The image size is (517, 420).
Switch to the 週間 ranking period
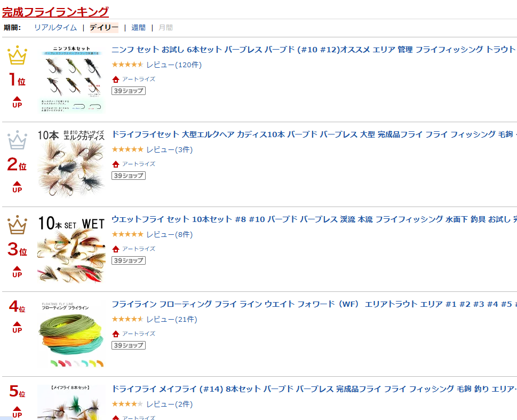click(139, 28)
